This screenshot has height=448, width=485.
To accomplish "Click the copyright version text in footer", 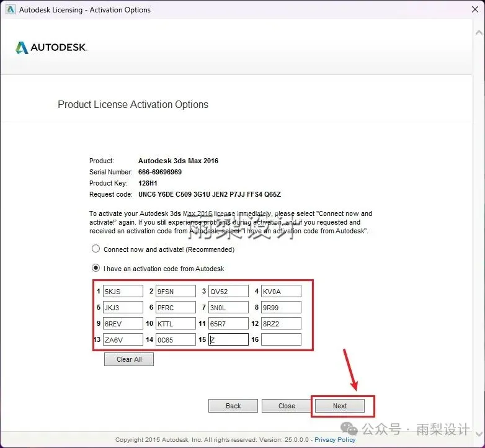I will coord(212,440).
